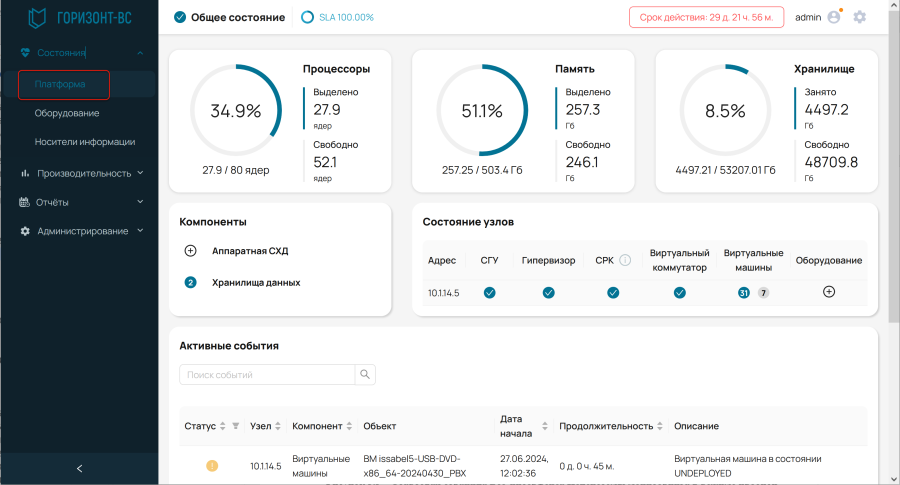900x485 pixels.
Task: Click the ВМ issabel5-USB-DVD event object
Action: (x=414, y=466)
